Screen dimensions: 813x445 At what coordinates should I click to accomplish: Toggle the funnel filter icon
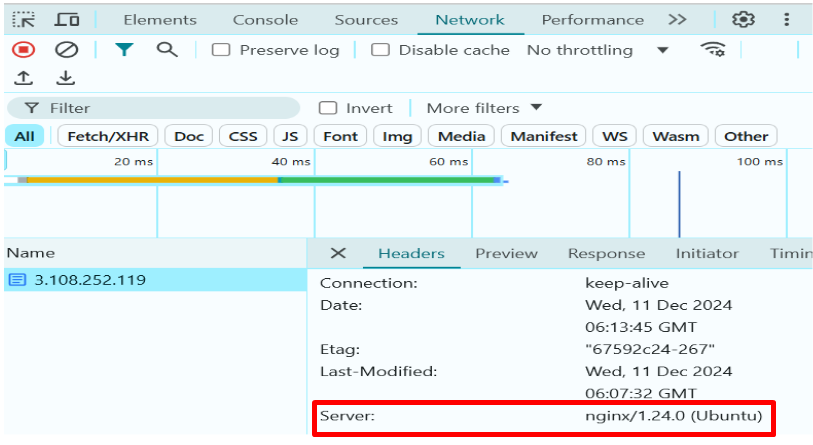[x=124, y=50]
